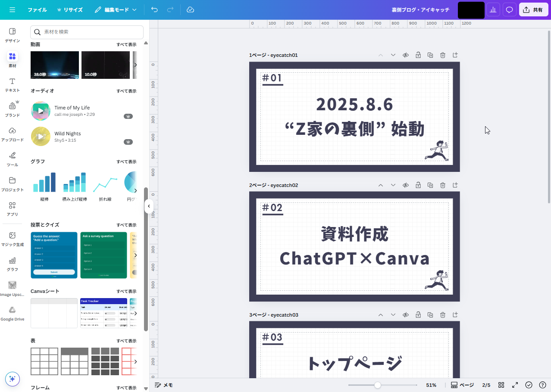Click すべて表示 for 投票とクイズ section
The height and width of the screenshot is (392, 551).
(x=126, y=225)
